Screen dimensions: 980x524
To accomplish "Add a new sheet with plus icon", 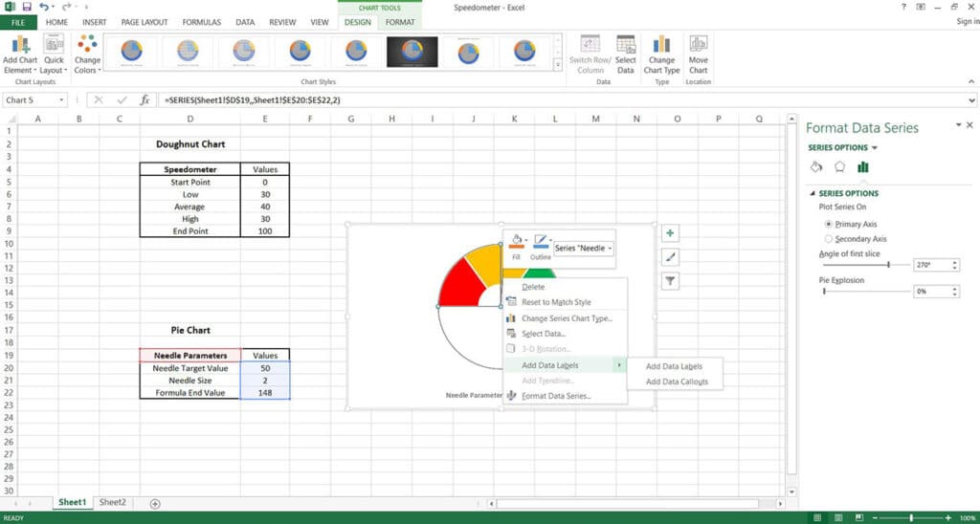I will coord(155,503).
